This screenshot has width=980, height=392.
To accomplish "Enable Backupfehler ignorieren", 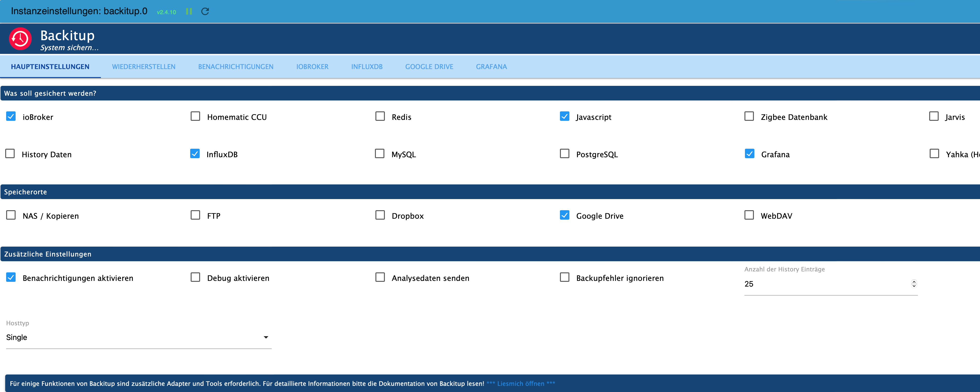I will pos(565,277).
